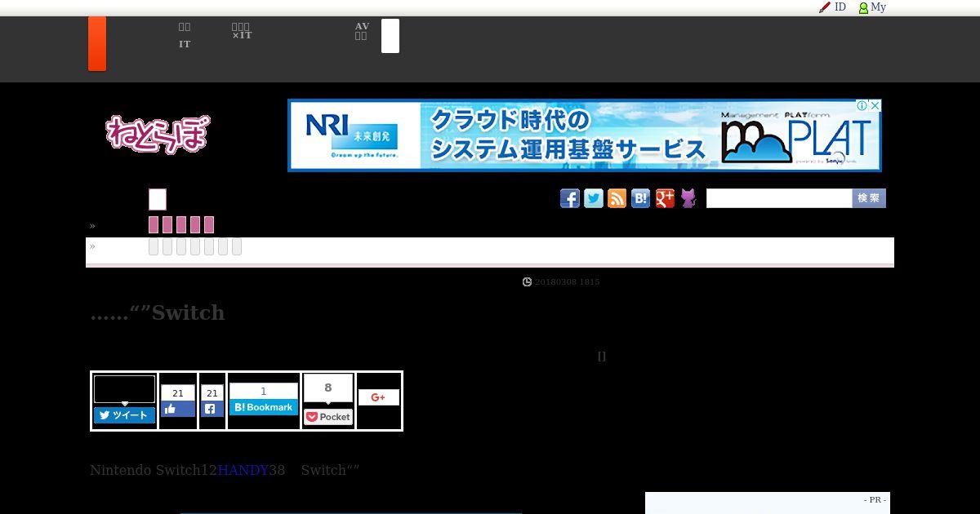Viewport: 980px width, 514px height.
Task: Close the NRI banner ad with the X
Action: click(x=875, y=106)
